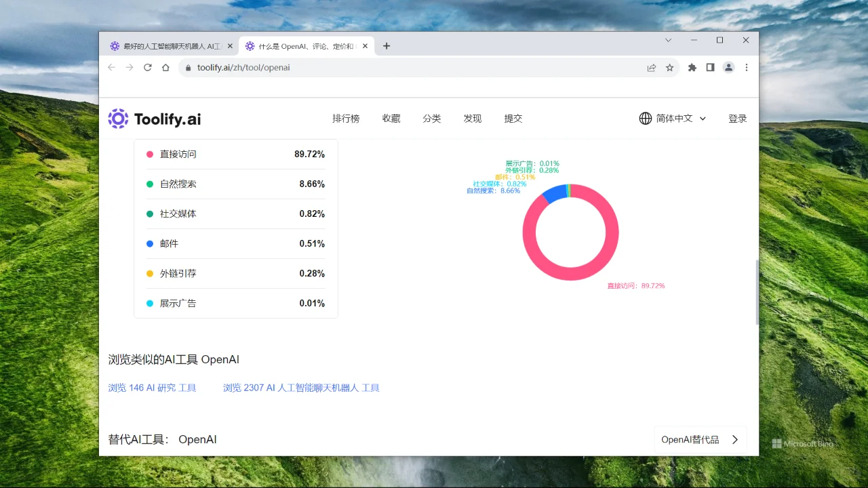868x488 pixels.
Task: Click the browser profile avatar icon
Action: pyautogui.click(x=728, y=67)
